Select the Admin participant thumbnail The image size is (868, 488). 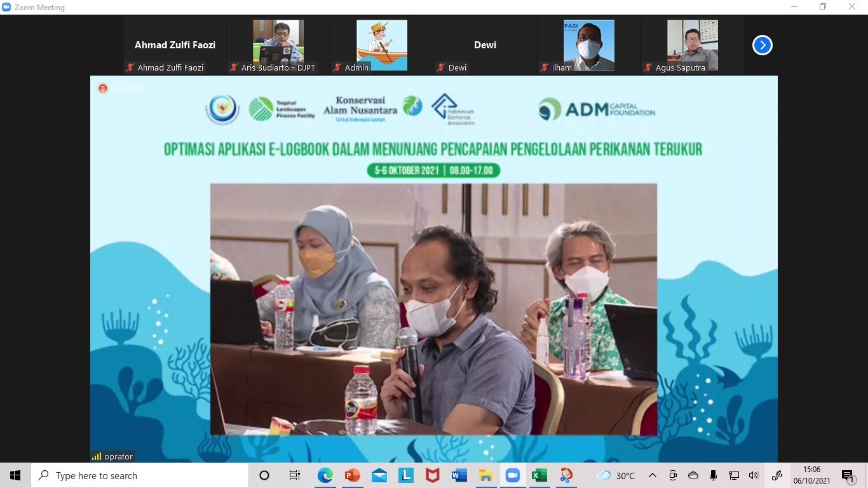(x=382, y=45)
